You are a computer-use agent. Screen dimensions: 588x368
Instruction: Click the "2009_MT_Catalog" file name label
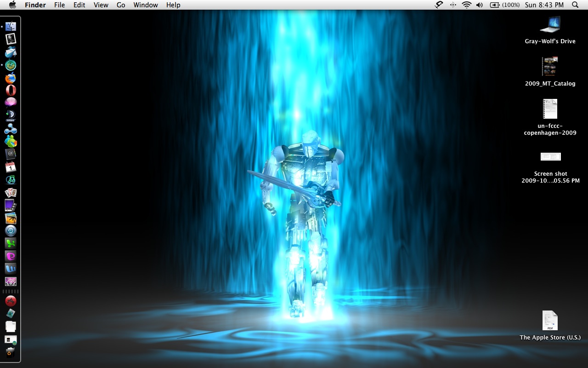tap(550, 84)
